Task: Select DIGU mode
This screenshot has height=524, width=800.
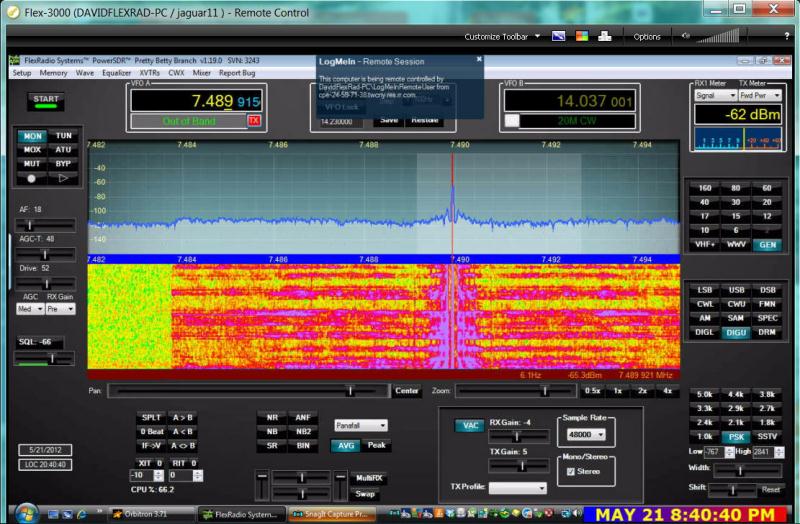Action: click(x=736, y=333)
